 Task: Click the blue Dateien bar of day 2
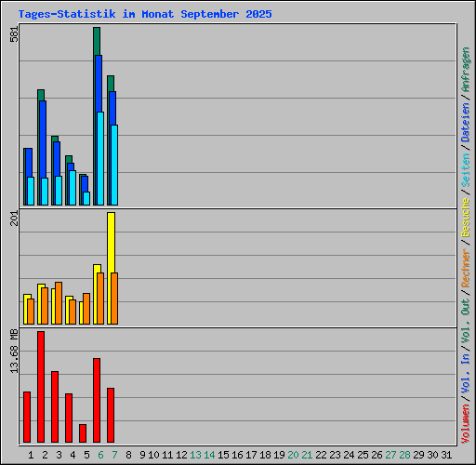pos(43,139)
